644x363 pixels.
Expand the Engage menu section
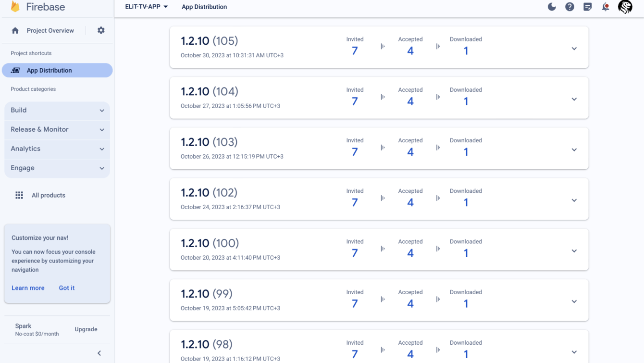coord(57,168)
